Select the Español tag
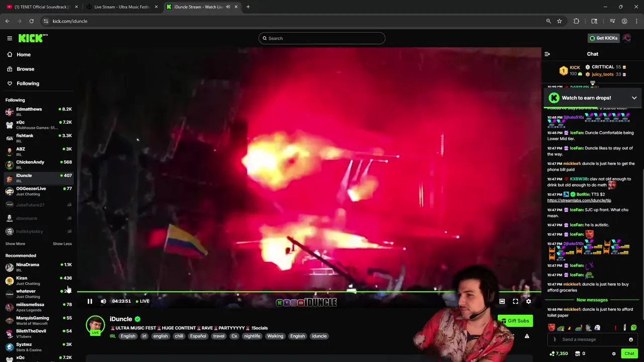The height and width of the screenshot is (362, 644). click(198, 336)
